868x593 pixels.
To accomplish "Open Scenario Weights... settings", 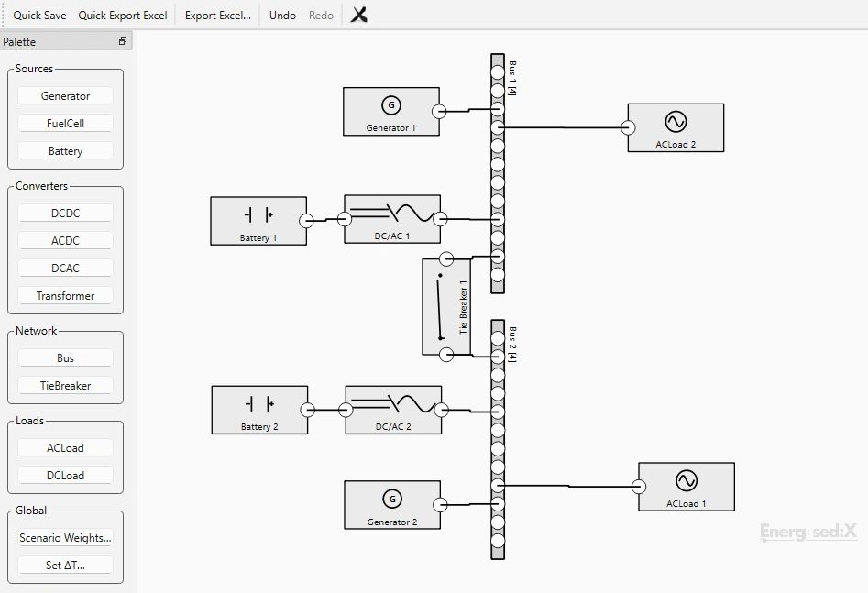I will click(65, 538).
